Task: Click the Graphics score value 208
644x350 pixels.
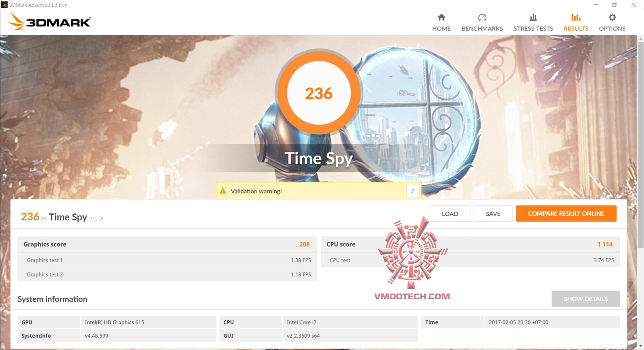Action: [x=305, y=244]
